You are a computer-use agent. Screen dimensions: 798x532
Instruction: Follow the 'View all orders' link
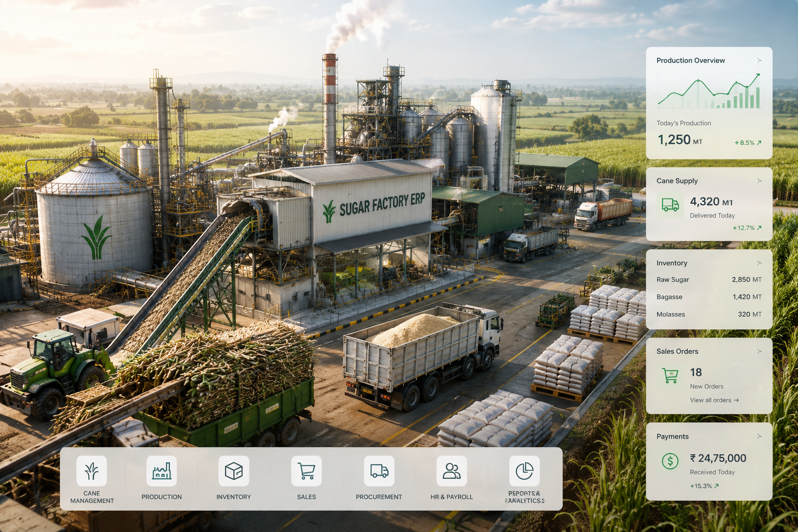click(x=714, y=400)
